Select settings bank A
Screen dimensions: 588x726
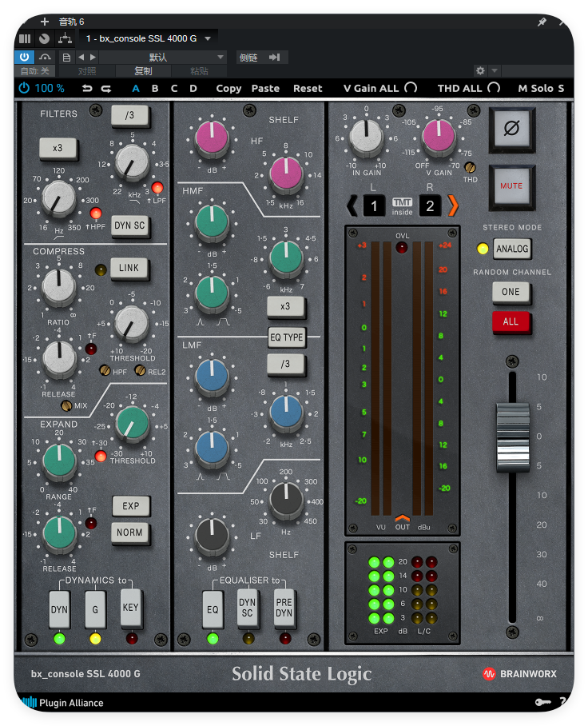click(x=136, y=89)
